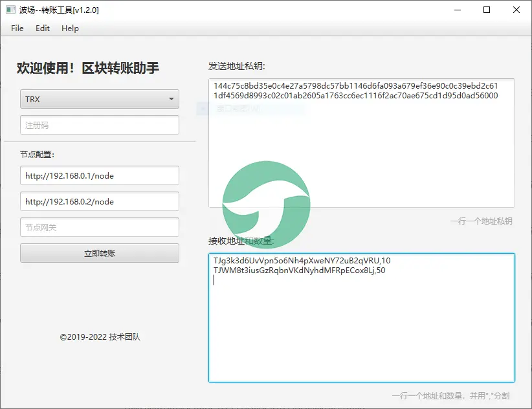Click the 欢迎使用！区块转账助手 heading
The height and width of the screenshot is (409, 532).
click(88, 68)
